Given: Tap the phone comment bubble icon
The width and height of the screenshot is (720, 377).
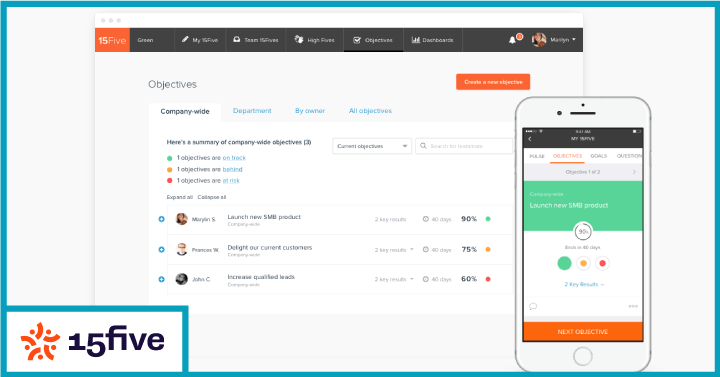Looking at the screenshot, I should pos(533,306).
